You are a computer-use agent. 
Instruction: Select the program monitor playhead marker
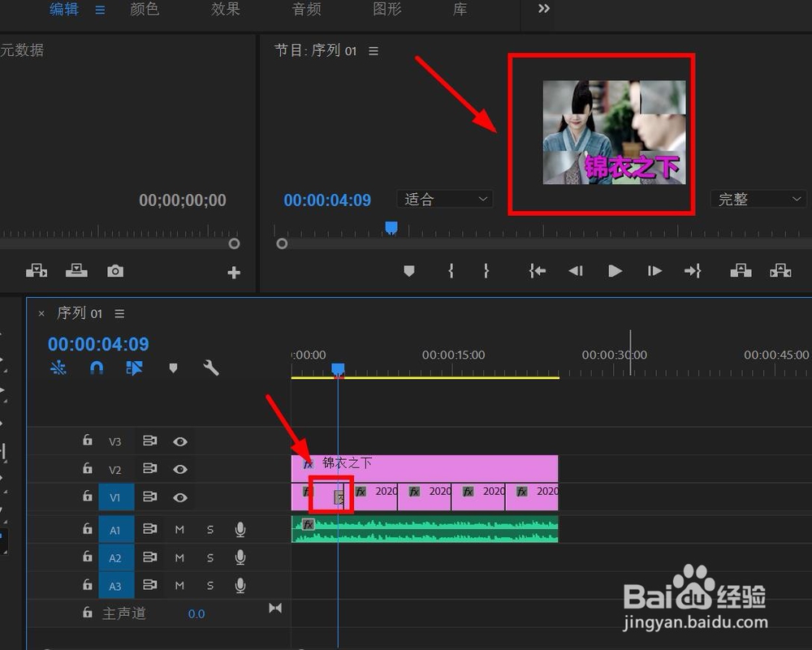pos(391,228)
